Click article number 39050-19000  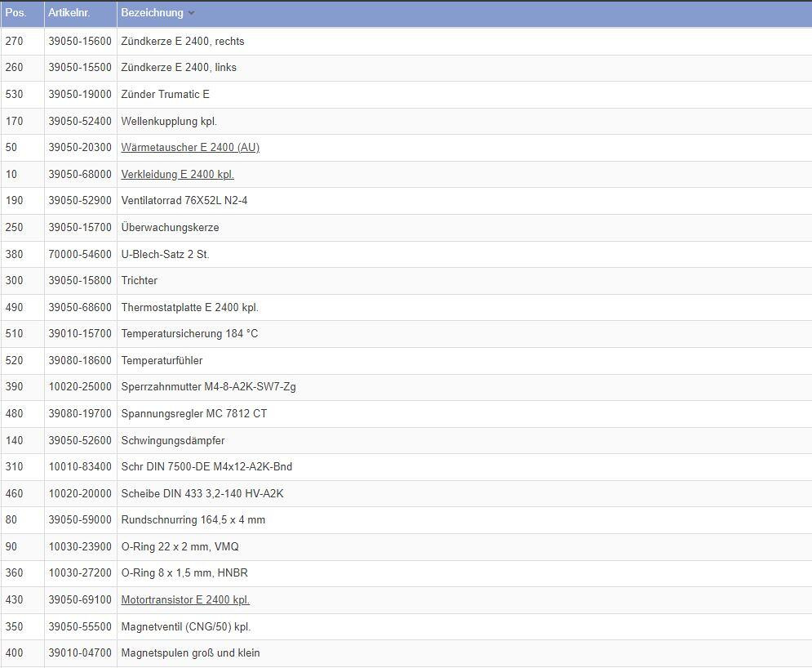[80, 95]
